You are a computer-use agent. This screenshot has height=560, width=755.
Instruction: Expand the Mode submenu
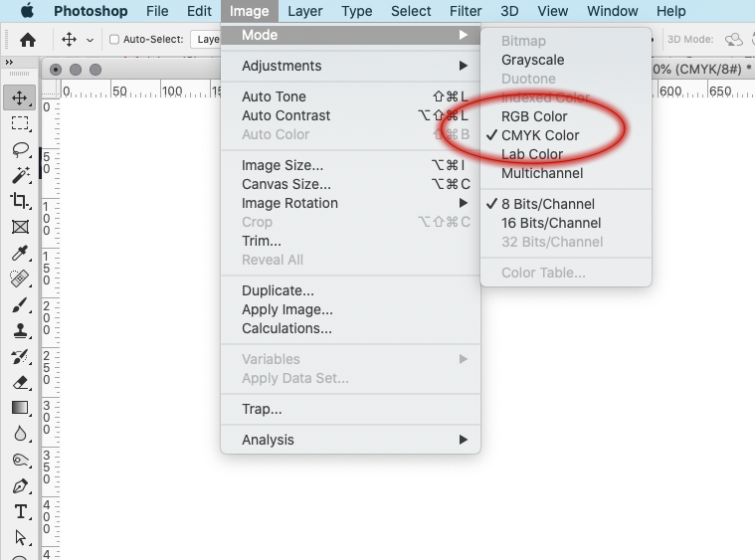click(350, 35)
